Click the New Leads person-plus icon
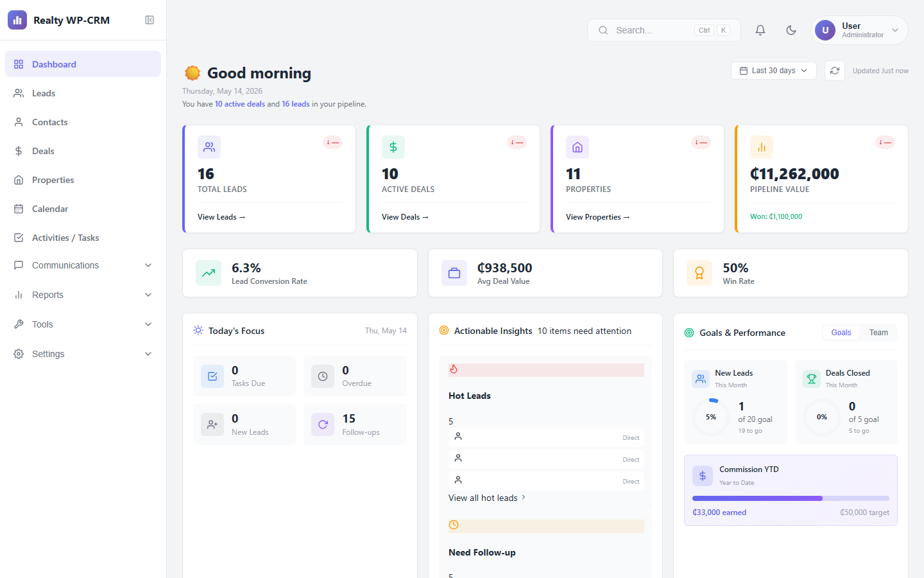This screenshot has height=578, width=924. tap(212, 425)
